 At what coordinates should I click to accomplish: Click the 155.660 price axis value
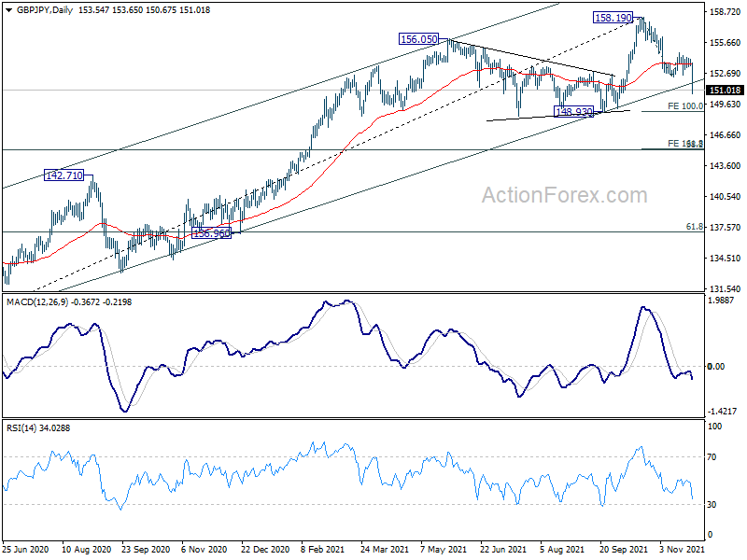[726, 42]
